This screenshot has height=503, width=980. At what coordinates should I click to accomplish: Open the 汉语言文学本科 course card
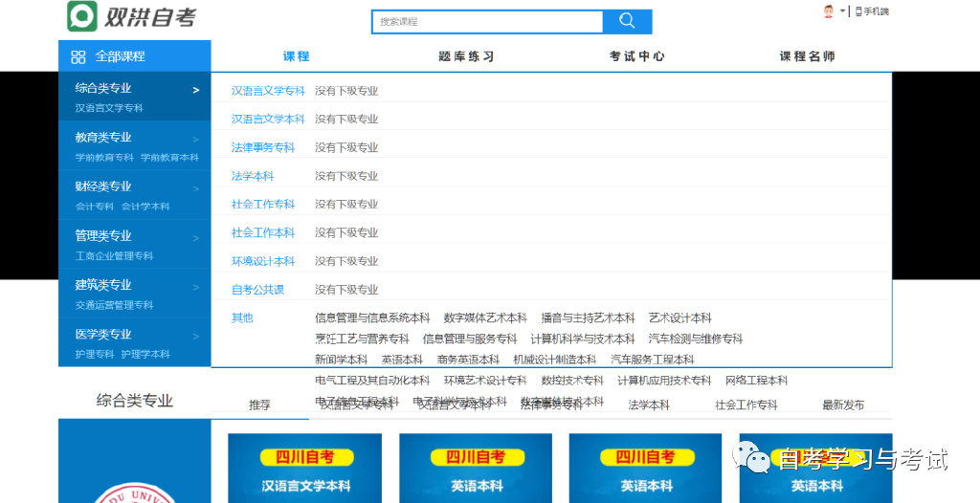[305, 468]
